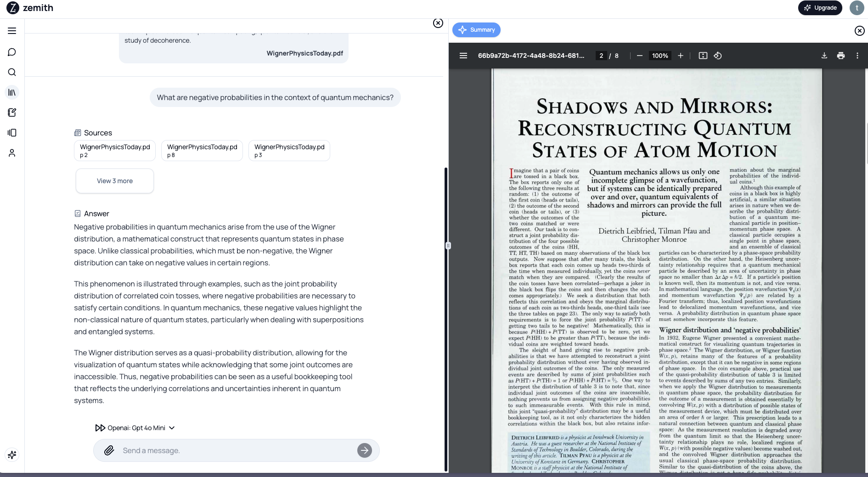Image resolution: width=868 pixels, height=477 pixels.
Task: Click the search magnifier in sidebar
Action: (12, 72)
